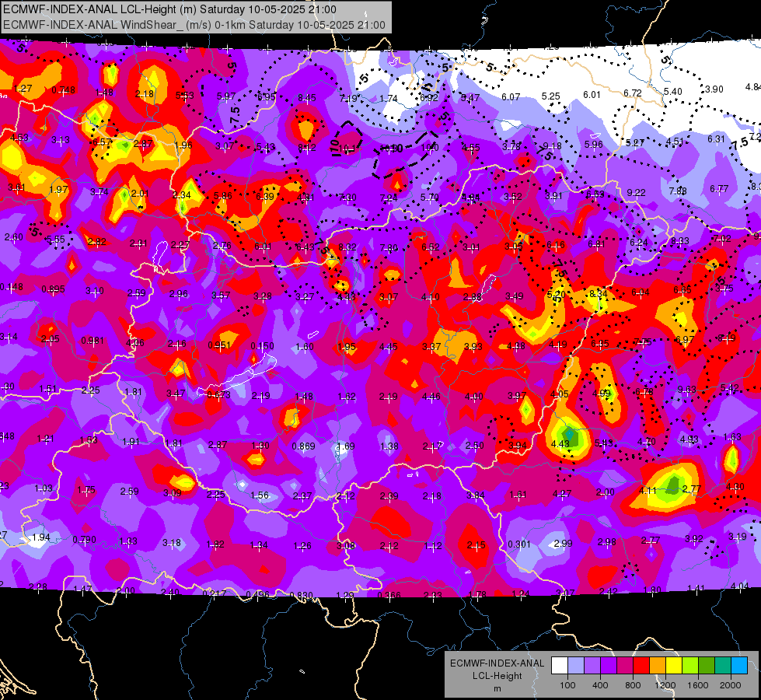The image size is (761, 700).
Task: Click the pale lavender swatch in the legend
Action: point(576,666)
